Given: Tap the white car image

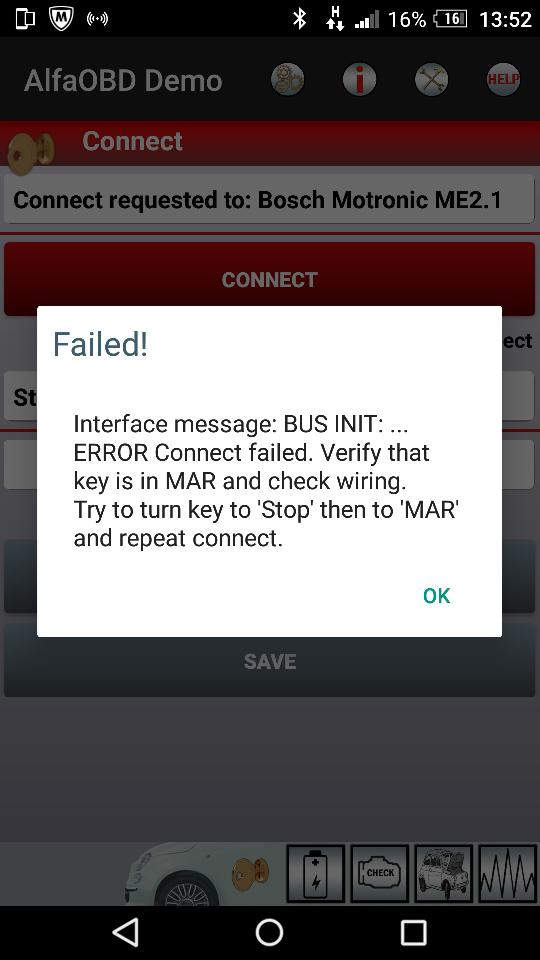Looking at the screenshot, I should point(178,874).
